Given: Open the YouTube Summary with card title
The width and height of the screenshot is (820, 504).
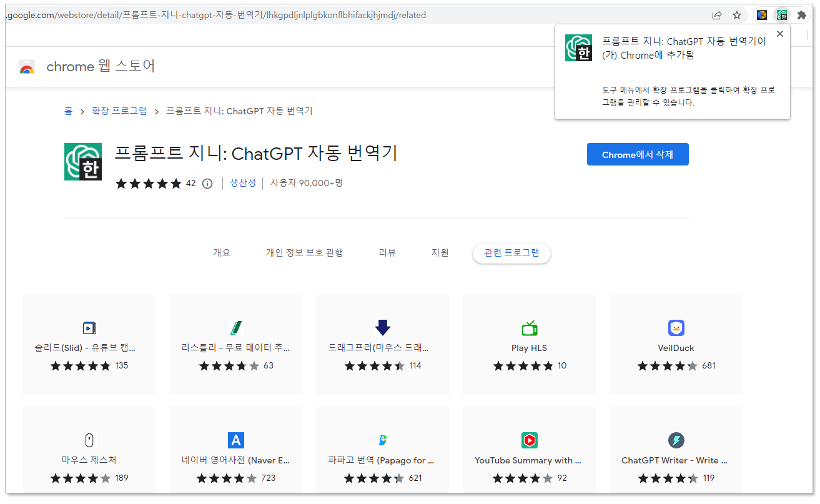Looking at the screenshot, I should pyautogui.click(x=528, y=460).
